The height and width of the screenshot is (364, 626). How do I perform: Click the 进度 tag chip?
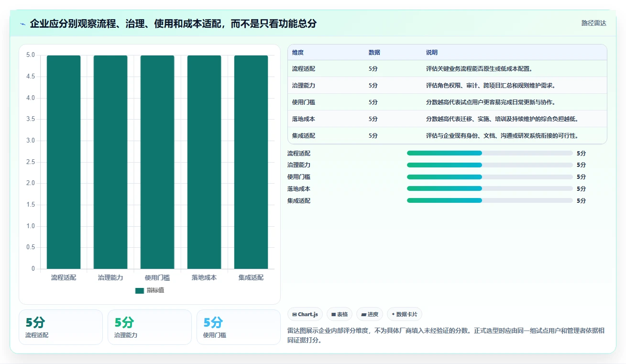coord(369,314)
